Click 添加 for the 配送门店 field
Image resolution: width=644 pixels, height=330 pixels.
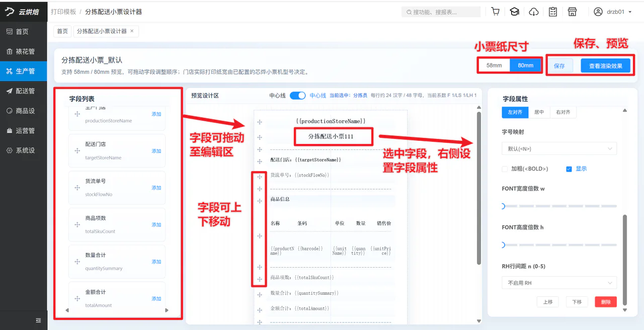156,151
